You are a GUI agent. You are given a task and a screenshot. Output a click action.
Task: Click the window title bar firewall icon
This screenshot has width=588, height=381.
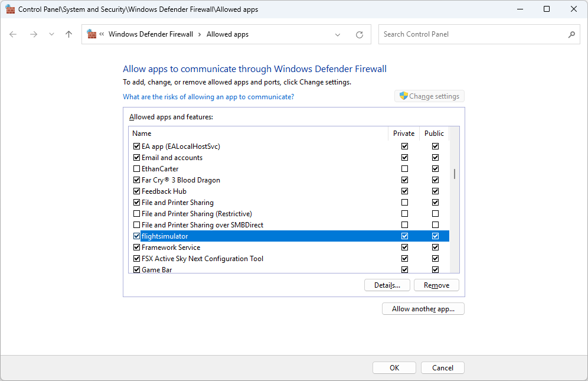[x=10, y=9]
